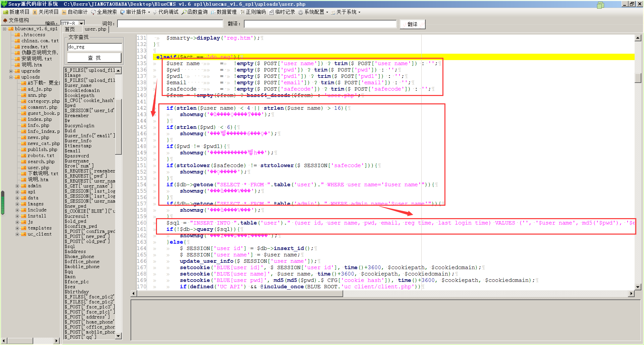The height and width of the screenshot is (345, 644).
Task: Open the 代码调试 code debug tool
Action: click(x=166, y=12)
